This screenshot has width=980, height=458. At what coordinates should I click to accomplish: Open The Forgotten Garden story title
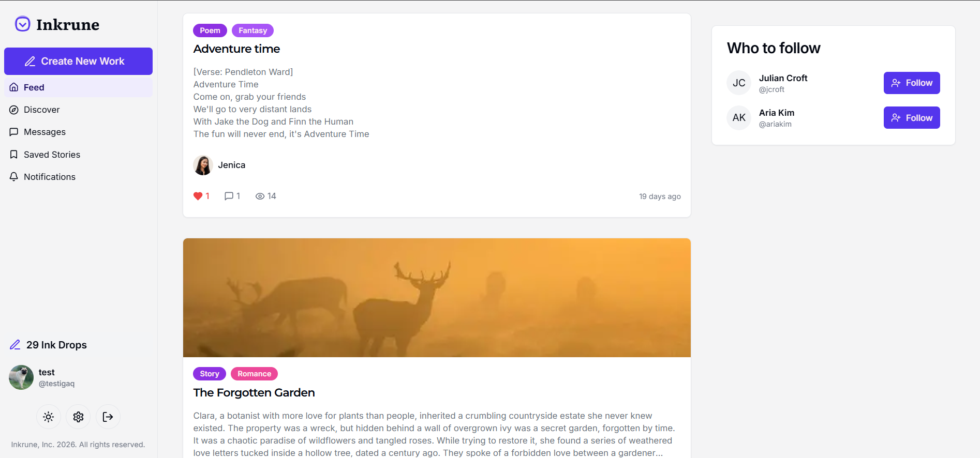pyautogui.click(x=254, y=392)
